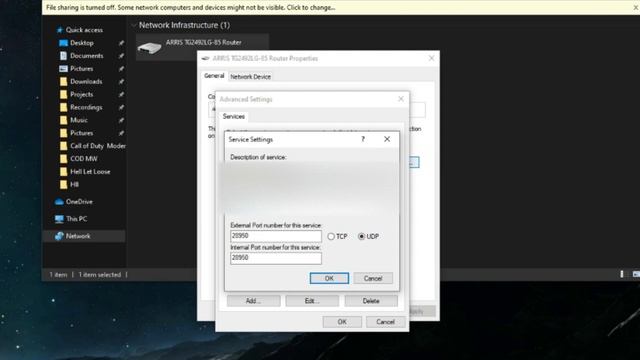Screen dimensions: 640x360
Task: Click the pin icon beside Documents
Action: pyautogui.click(x=121, y=56)
